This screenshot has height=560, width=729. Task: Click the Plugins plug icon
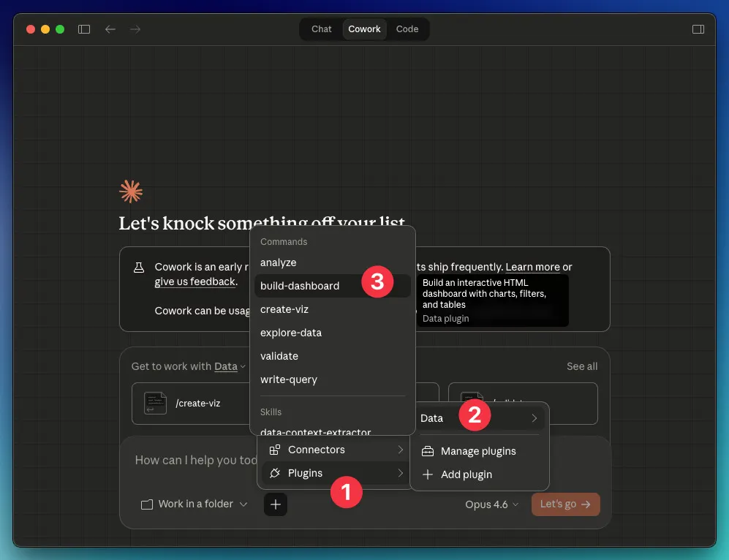tap(275, 473)
